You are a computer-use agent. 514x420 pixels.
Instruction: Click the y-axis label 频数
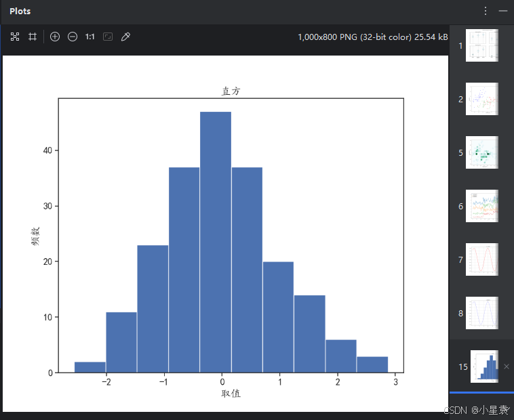35,236
